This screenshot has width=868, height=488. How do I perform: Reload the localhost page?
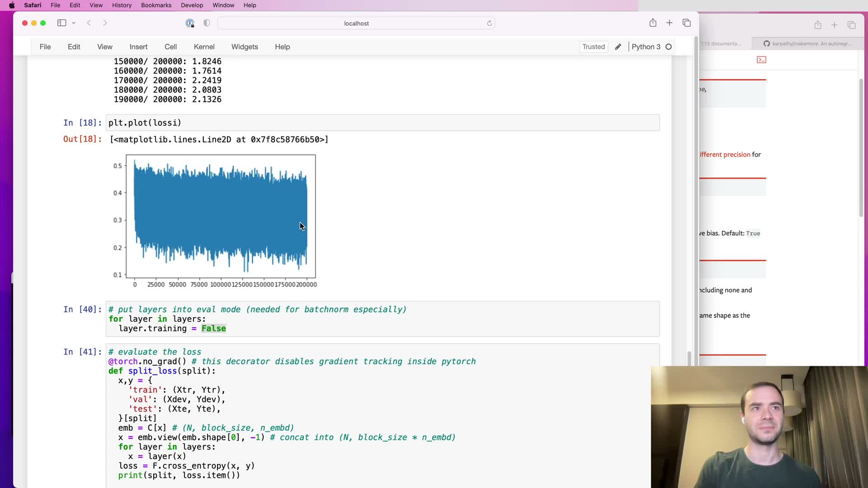tap(489, 23)
